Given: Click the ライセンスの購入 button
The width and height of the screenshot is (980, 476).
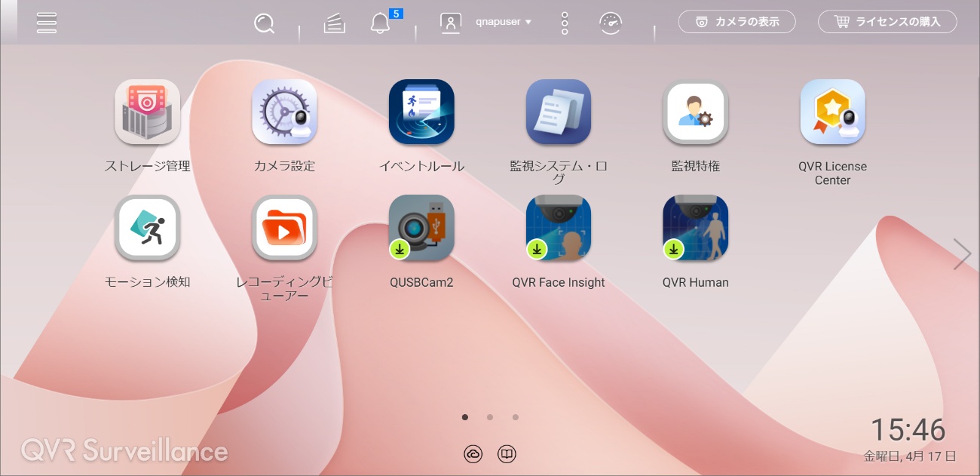Looking at the screenshot, I should pyautogui.click(x=887, y=22).
